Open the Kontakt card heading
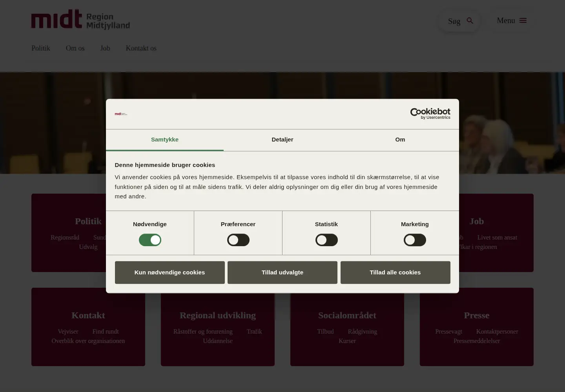Viewport: 565px width, 392px height. coord(88,315)
